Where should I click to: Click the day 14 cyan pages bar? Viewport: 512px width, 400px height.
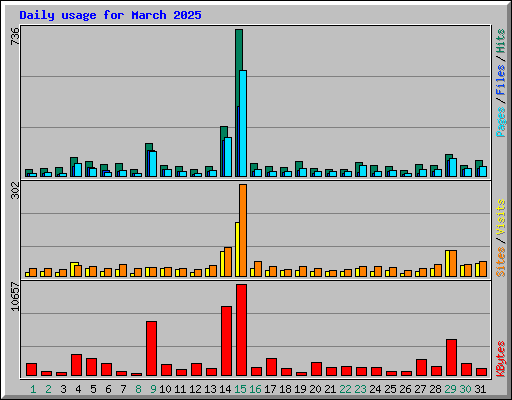228,157
